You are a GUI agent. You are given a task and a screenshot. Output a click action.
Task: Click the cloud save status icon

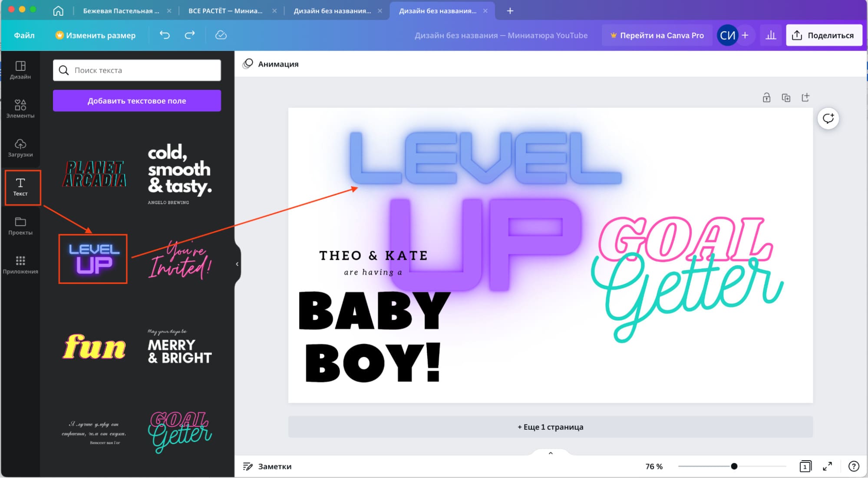click(x=221, y=35)
